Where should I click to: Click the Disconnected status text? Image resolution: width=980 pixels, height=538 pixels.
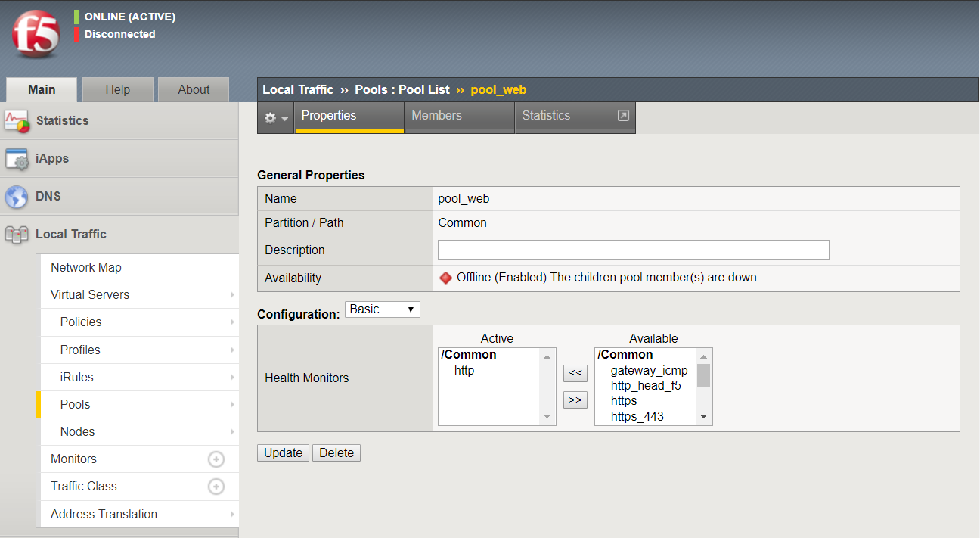click(x=119, y=34)
